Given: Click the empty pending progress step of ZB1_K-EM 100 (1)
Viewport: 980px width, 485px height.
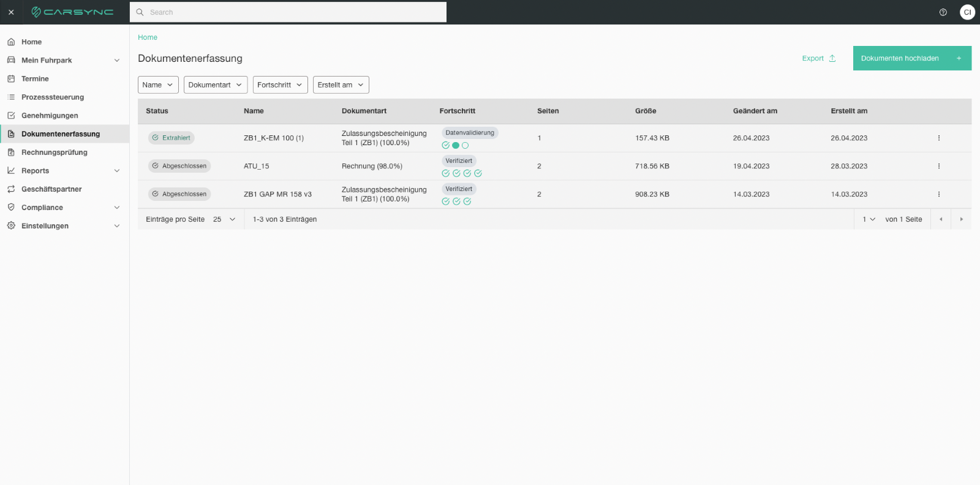Looking at the screenshot, I should tap(466, 146).
